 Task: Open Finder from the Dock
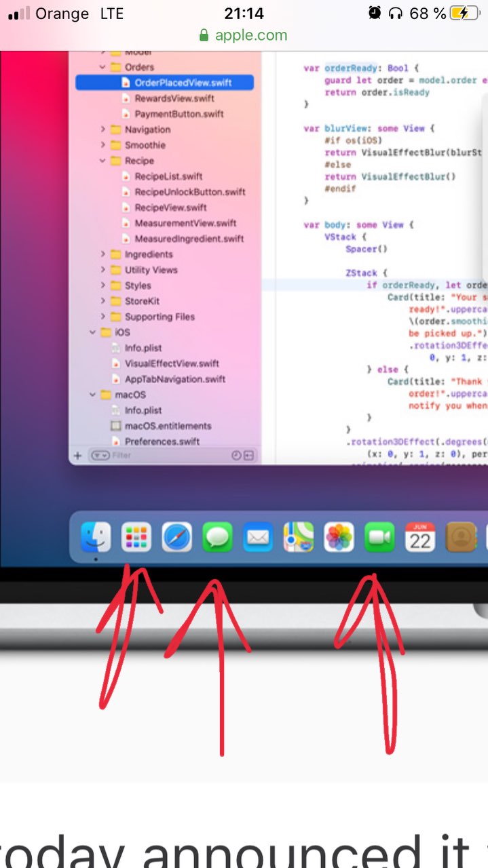pyautogui.click(x=96, y=538)
